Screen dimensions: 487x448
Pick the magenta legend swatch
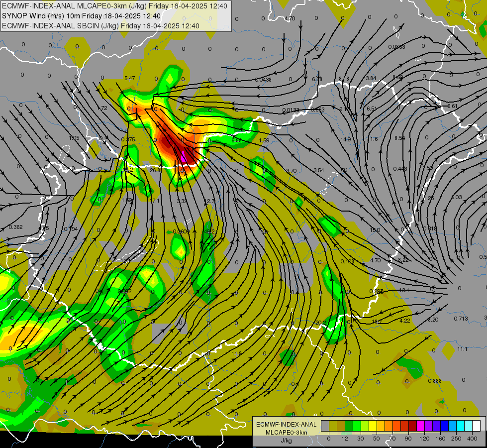coord(421,426)
